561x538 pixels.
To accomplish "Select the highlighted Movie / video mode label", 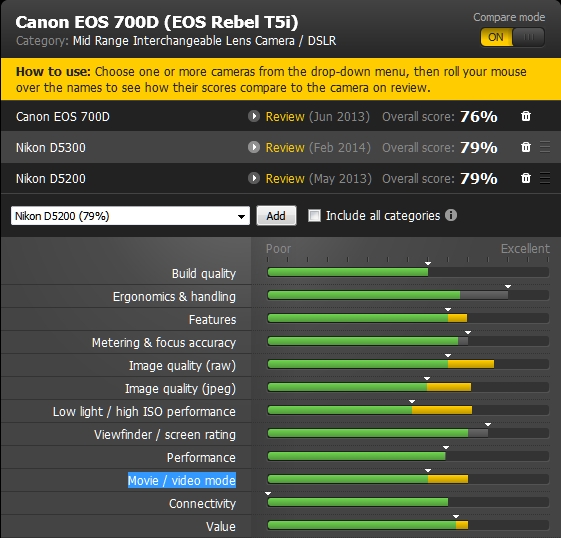I will pos(182,480).
